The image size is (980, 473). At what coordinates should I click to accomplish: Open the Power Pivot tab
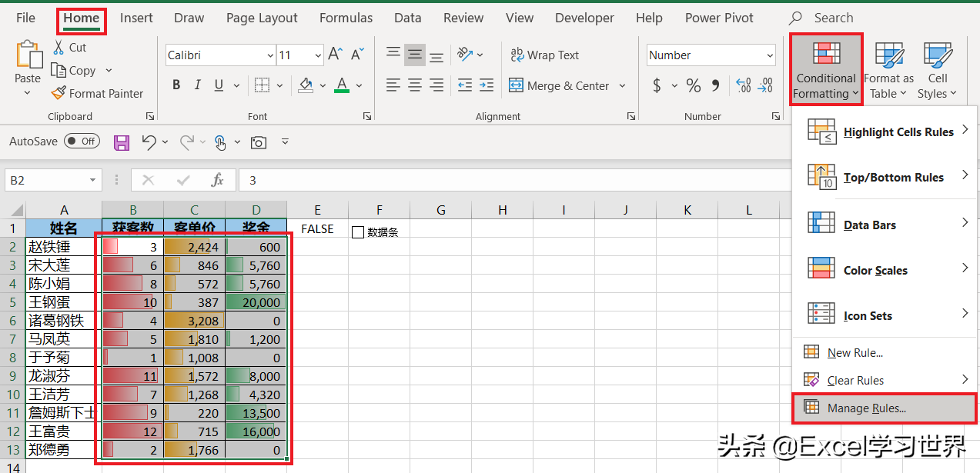[x=720, y=18]
